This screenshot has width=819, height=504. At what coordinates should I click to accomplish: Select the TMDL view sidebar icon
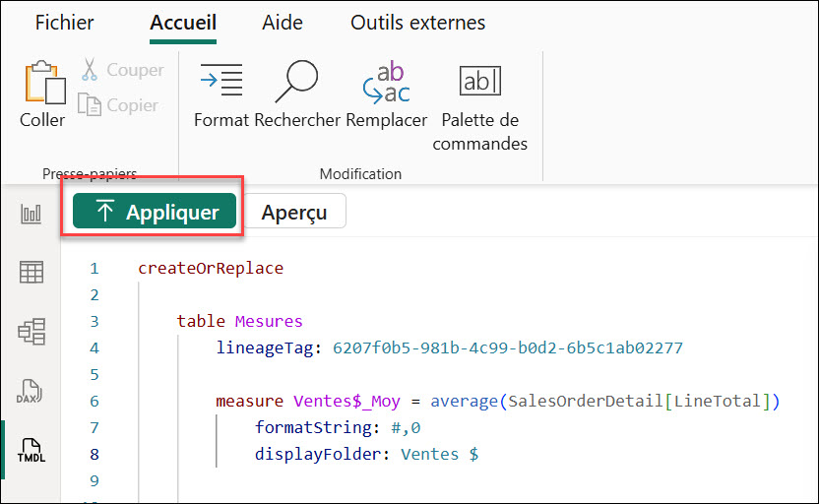tap(31, 450)
